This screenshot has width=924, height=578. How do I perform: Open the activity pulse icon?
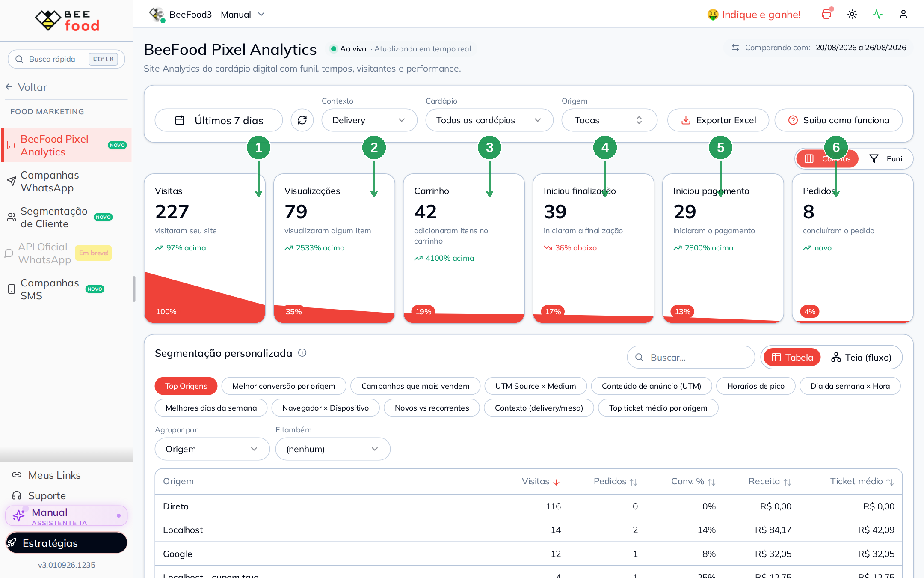[x=878, y=14]
